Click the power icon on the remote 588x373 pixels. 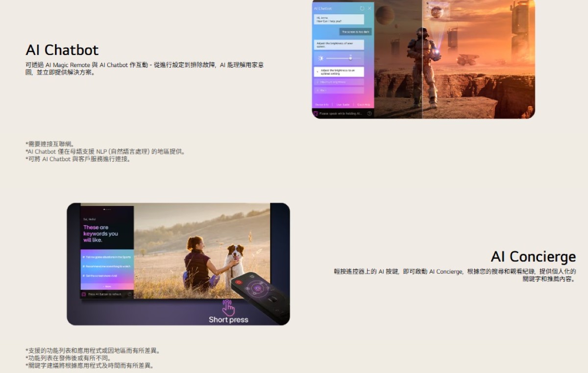point(239,282)
